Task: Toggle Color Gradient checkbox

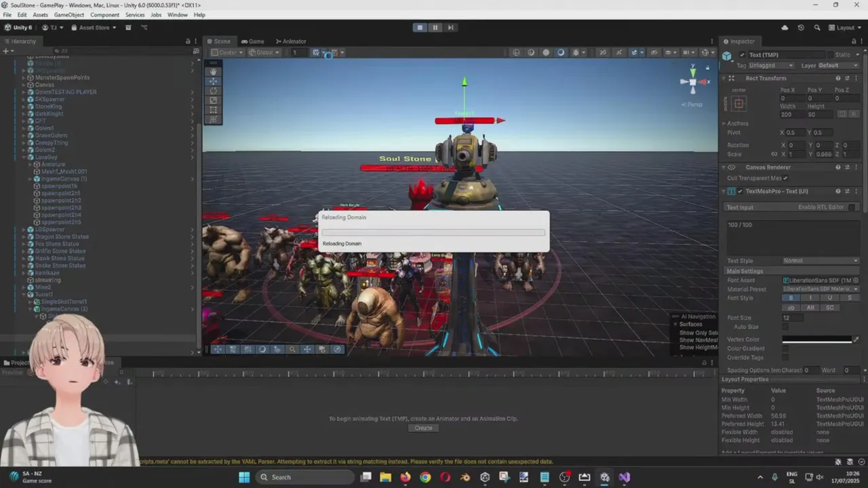Action: 785,348
